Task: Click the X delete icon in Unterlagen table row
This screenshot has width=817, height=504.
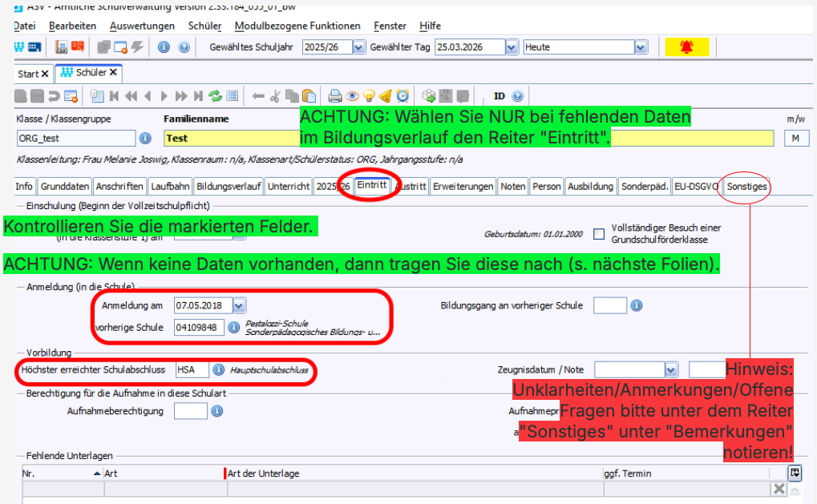Action: [x=779, y=489]
